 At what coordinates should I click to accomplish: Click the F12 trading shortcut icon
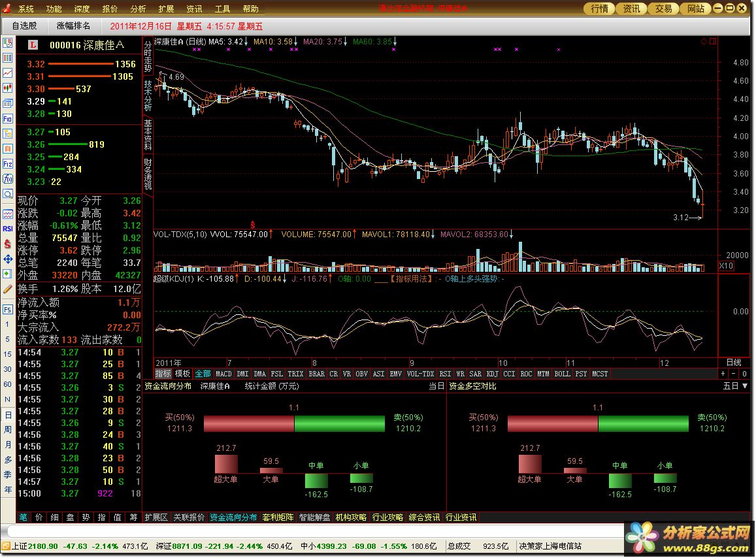(x=7, y=164)
